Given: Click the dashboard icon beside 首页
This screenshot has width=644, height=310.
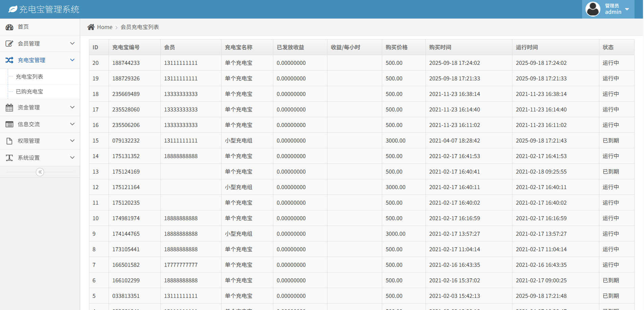Looking at the screenshot, I should click(x=9, y=27).
